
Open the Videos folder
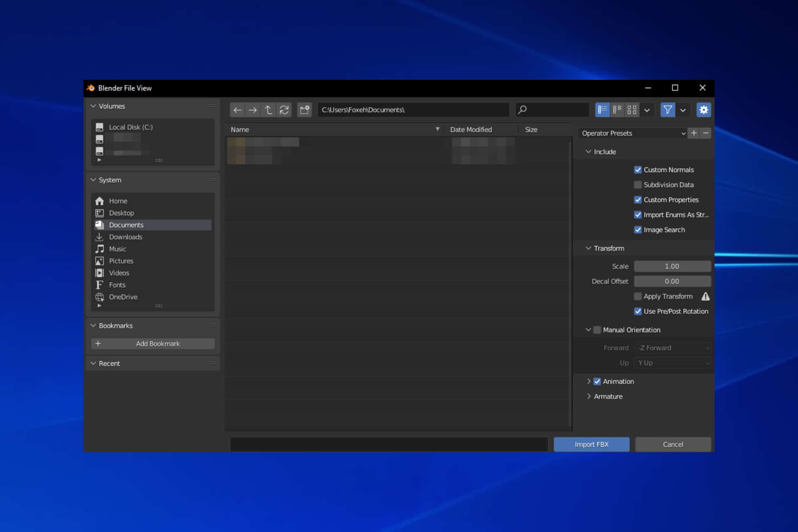tap(153, 273)
